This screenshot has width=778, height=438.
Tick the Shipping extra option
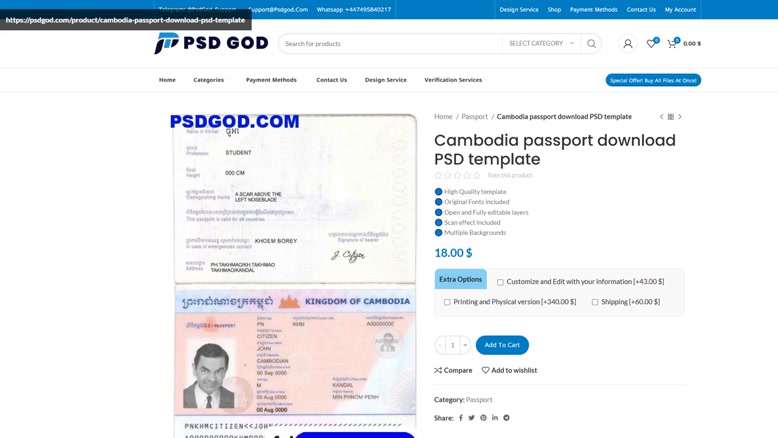click(x=595, y=302)
